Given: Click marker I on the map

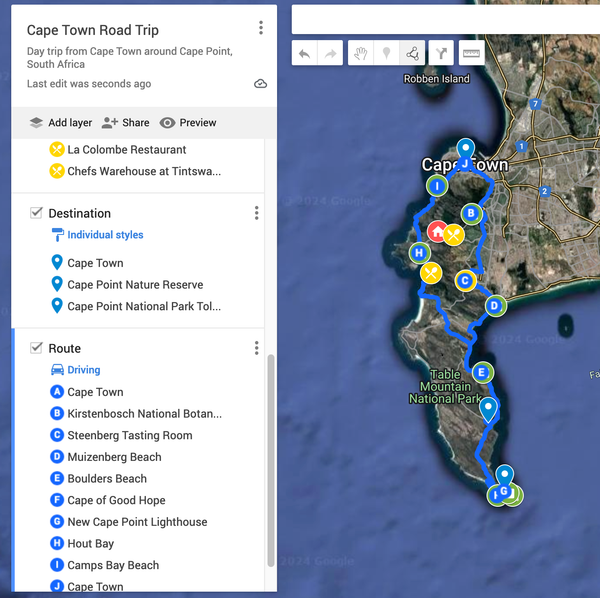Looking at the screenshot, I should (437, 186).
